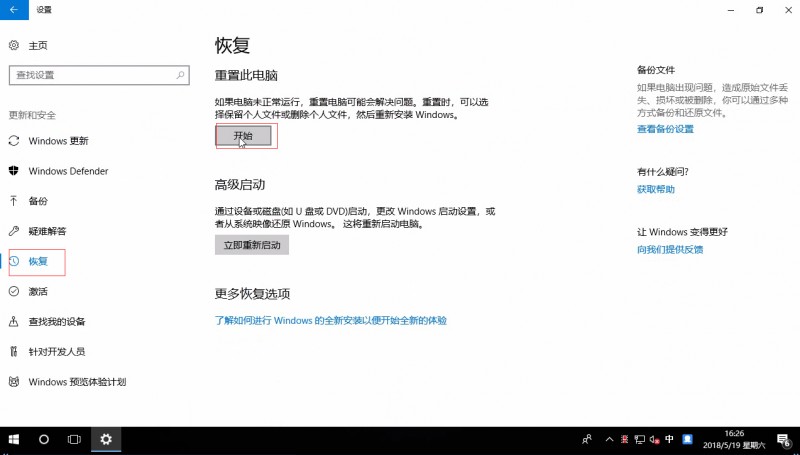Open the People icon on the taskbar
Screen dimensions: 800x455
click(587, 439)
